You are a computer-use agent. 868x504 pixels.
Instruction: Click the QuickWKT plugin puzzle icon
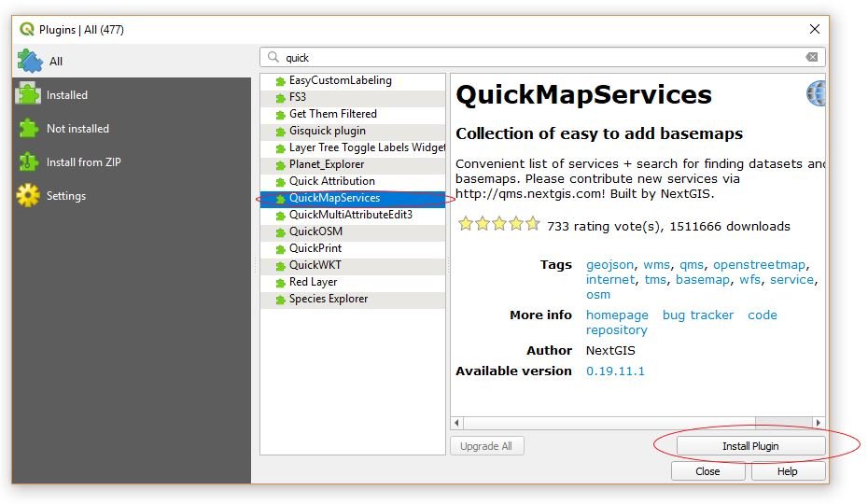pyautogui.click(x=280, y=266)
